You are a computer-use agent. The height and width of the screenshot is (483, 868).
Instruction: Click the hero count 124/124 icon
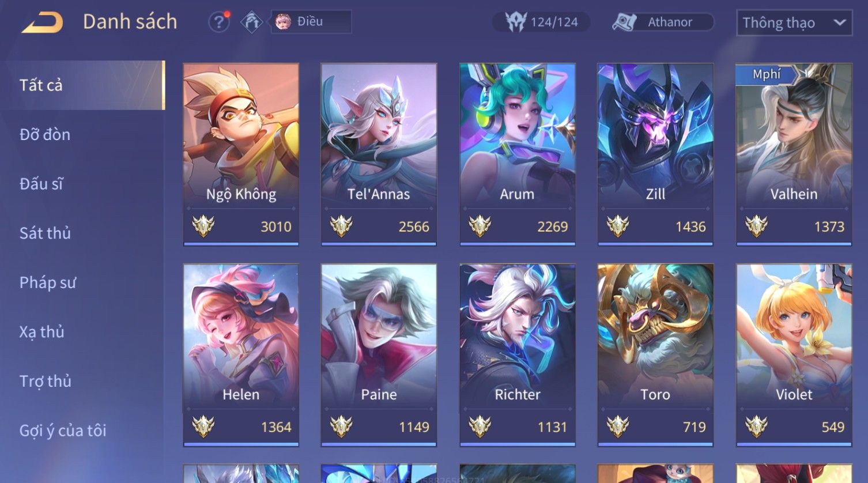[516, 22]
